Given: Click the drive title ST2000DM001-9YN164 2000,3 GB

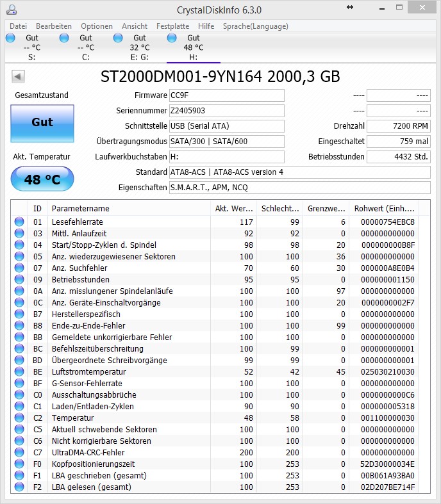Looking at the screenshot, I should point(220,76).
